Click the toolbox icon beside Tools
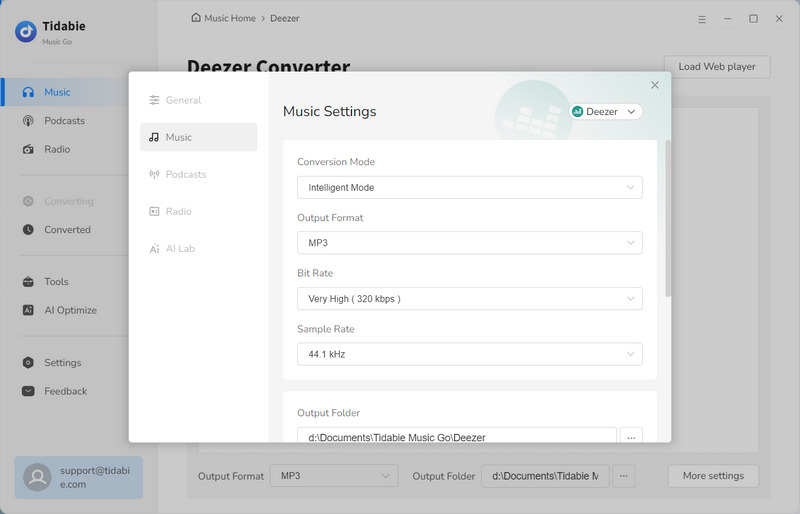This screenshot has height=514, width=800. [x=28, y=282]
